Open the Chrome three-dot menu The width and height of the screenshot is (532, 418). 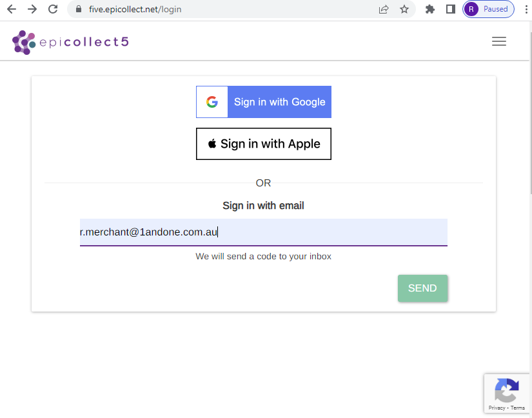coord(527,9)
